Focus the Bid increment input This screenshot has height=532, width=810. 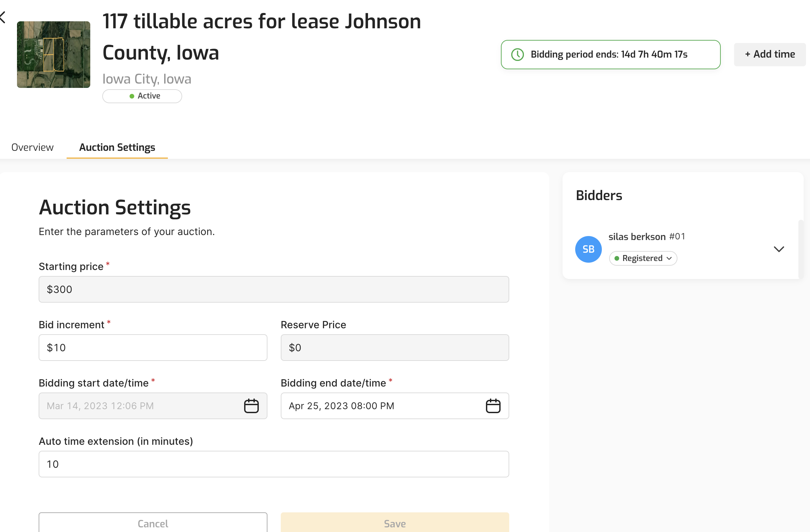click(153, 347)
